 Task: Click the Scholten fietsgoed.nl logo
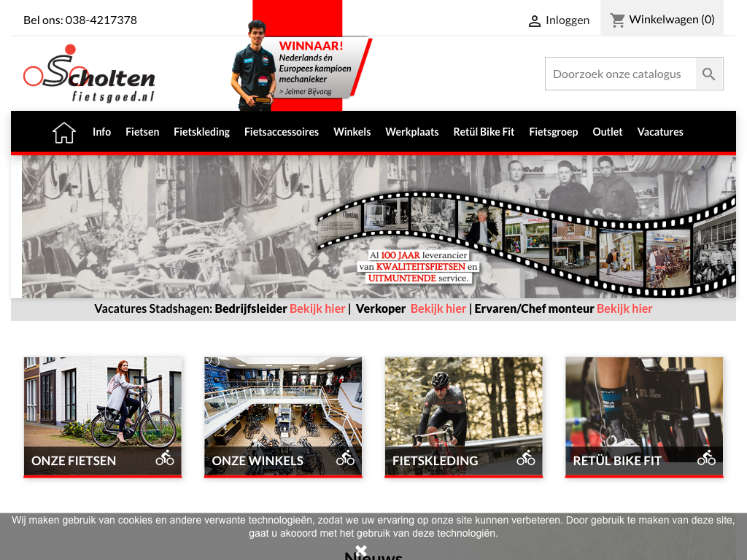point(89,74)
